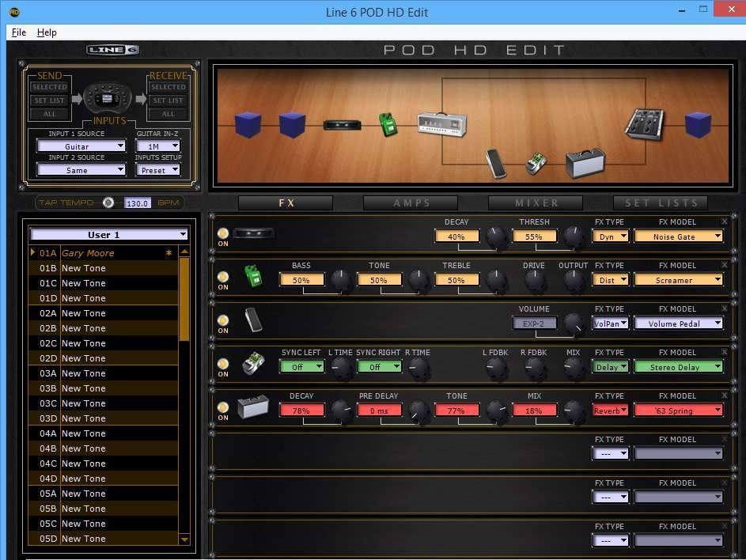Toggle the Noise Gate ON button
Image resolution: width=746 pixels, height=560 pixels.
[223, 233]
